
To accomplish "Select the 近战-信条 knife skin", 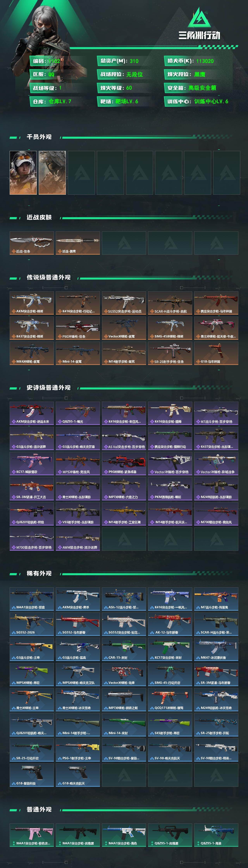I will point(32,243).
